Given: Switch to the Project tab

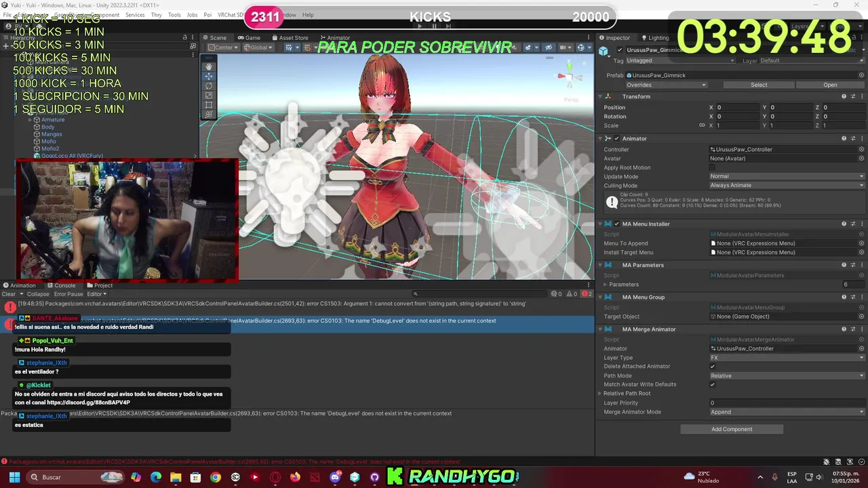Looking at the screenshot, I should [x=99, y=285].
